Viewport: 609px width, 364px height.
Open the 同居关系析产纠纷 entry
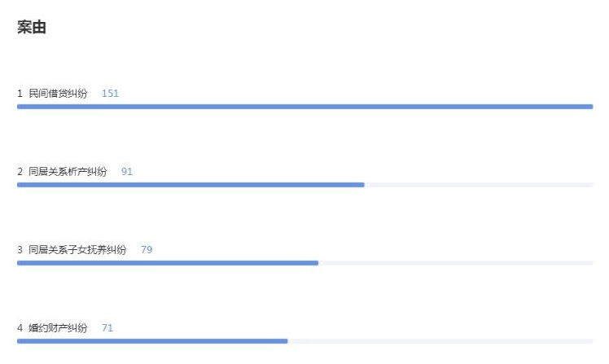[x=68, y=171]
